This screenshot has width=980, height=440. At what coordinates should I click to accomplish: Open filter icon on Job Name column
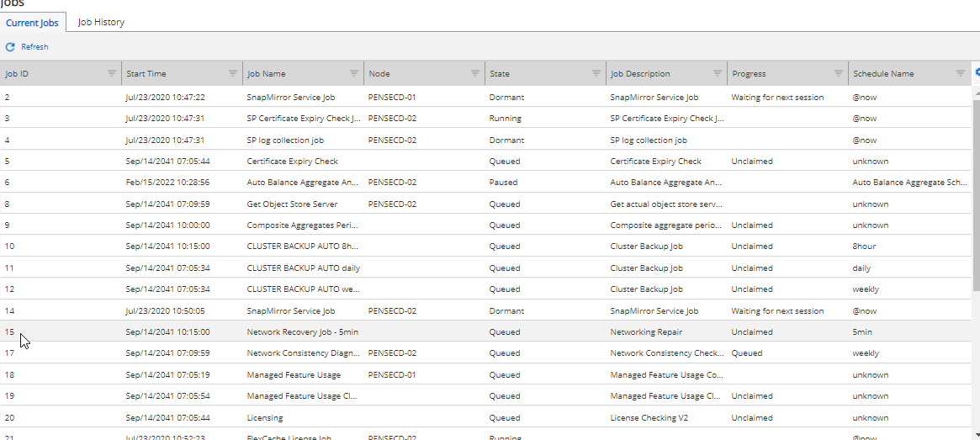[354, 73]
